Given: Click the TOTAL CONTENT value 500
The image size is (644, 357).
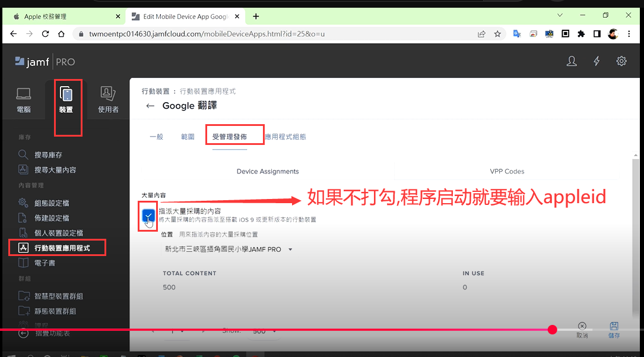Looking at the screenshot, I should [x=169, y=287].
